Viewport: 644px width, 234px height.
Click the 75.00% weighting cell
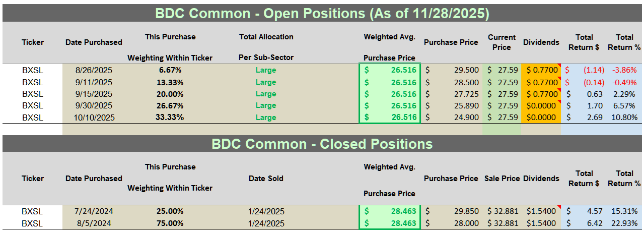[170, 223]
